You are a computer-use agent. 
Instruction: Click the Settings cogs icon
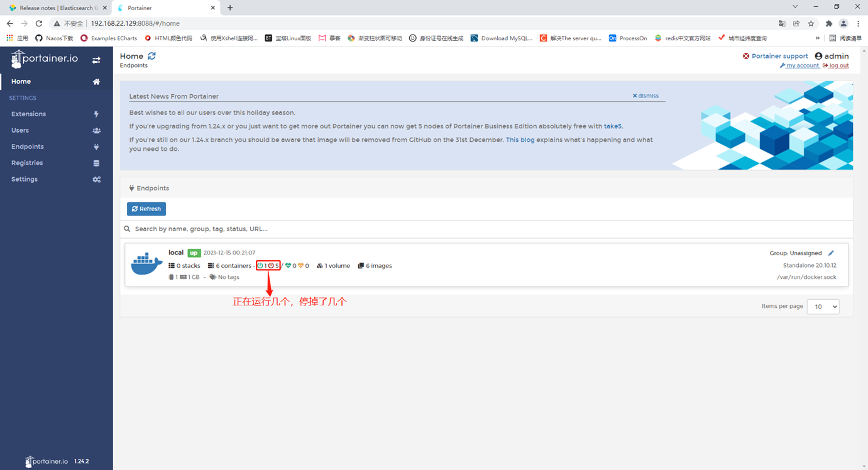click(x=96, y=180)
